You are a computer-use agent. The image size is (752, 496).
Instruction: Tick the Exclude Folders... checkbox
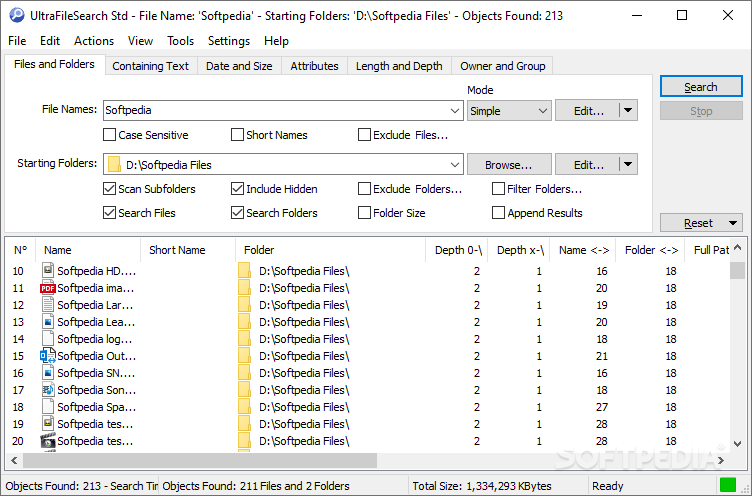coord(364,189)
